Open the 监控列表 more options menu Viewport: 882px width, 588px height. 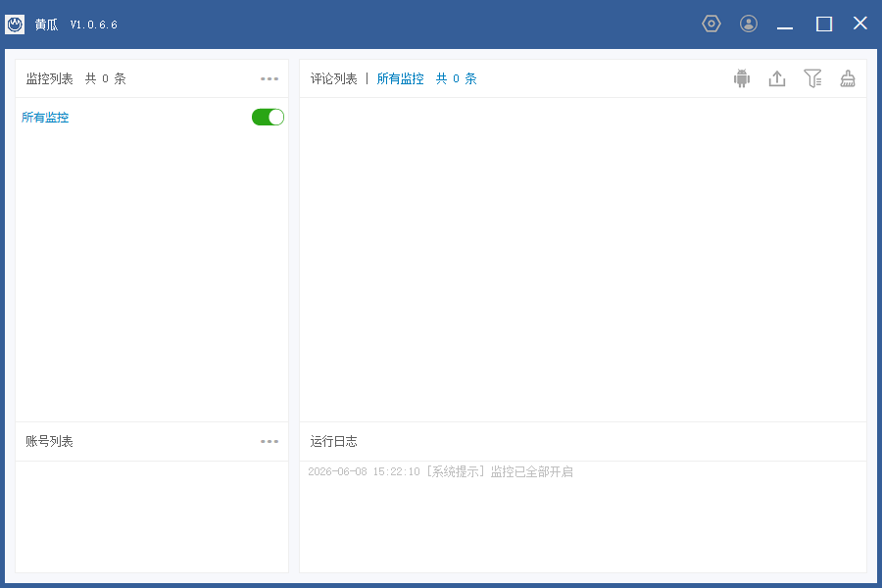click(269, 78)
